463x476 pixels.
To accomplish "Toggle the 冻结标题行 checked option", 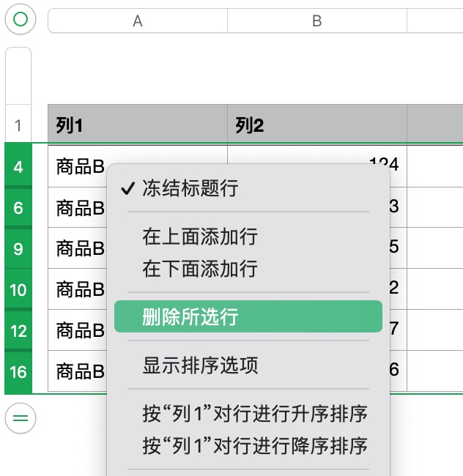I will pyautogui.click(x=190, y=188).
